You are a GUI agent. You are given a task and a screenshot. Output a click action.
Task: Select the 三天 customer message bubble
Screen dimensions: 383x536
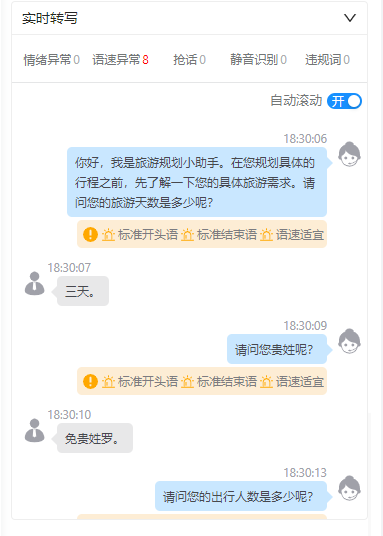(x=83, y=291)
